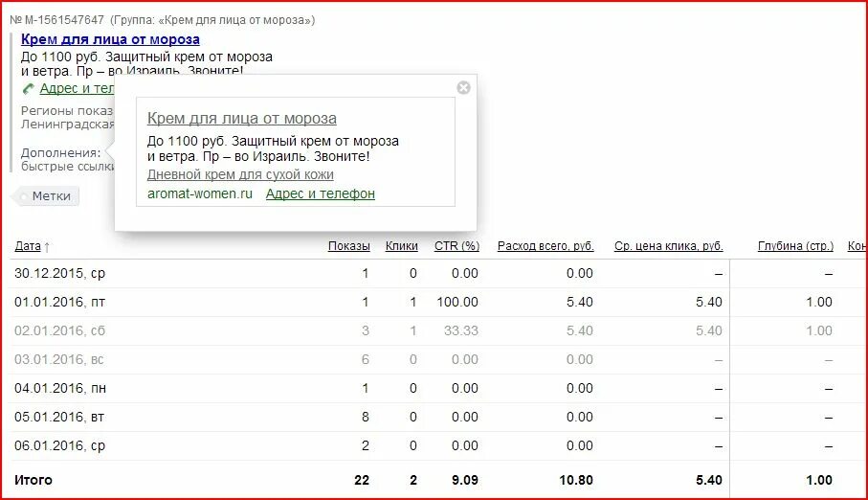Click the ad number '№ M-1561547647' text
868x500 pixels.
tap(56, 20)
